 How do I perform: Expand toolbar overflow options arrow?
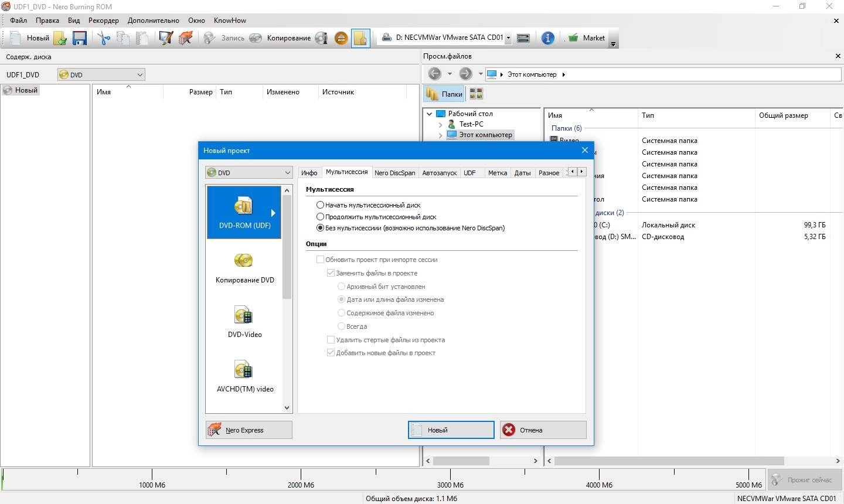click(613, 44)
